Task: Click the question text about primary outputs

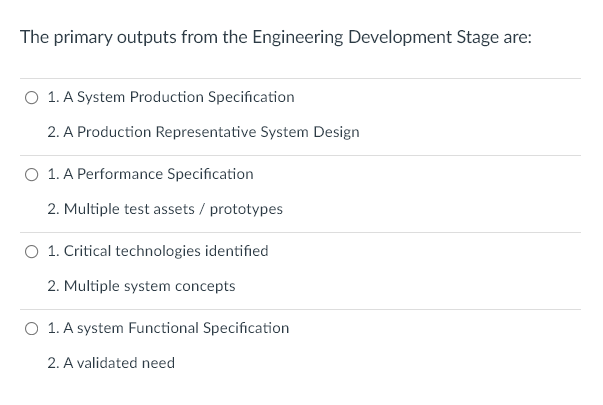Action: (275, 37)
